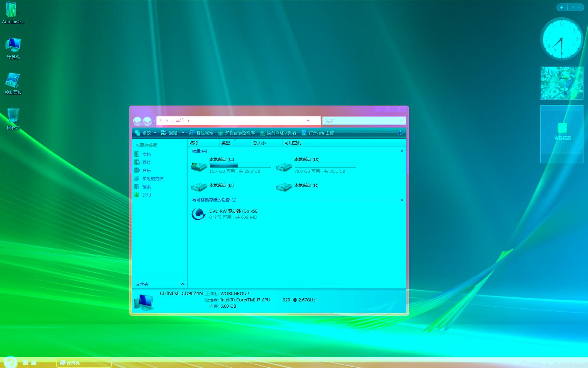Viewport: 588px width, 368px height.
Task: Click the CHINESE-CD9EZ4N computer name text
Action: point(181,293)
